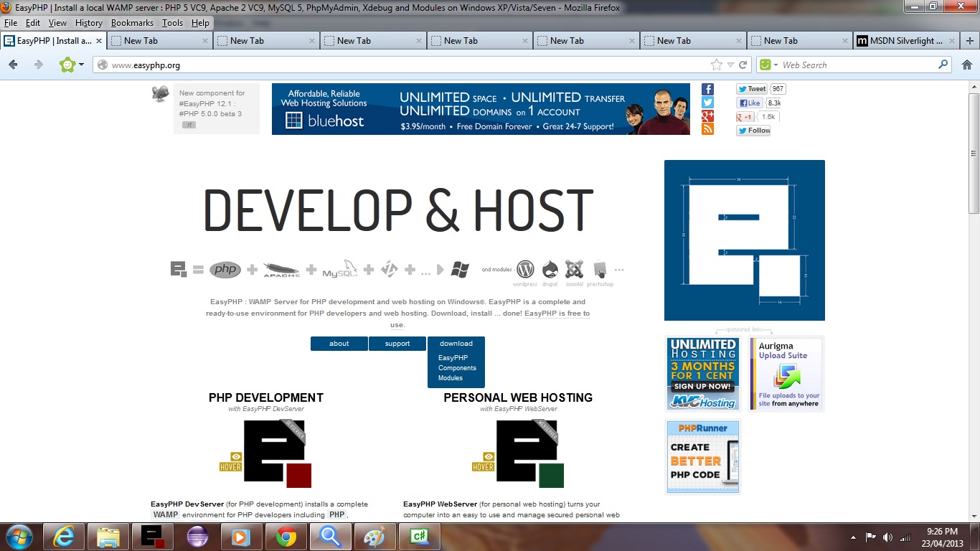Open the View menu
Image resolution: width=980 pixels, height=551 pixels.
coord(57,23)
